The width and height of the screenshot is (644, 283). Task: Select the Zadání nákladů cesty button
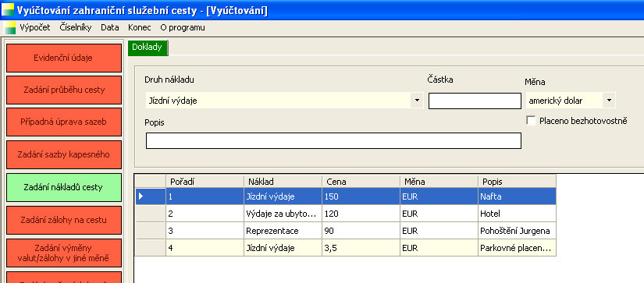tap(64, 187)
